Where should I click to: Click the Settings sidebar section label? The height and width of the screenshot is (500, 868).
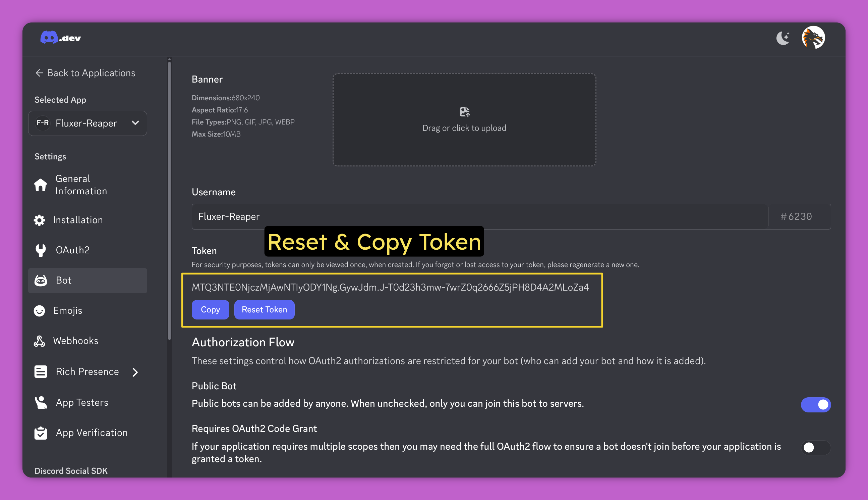[x=50, y=157]
